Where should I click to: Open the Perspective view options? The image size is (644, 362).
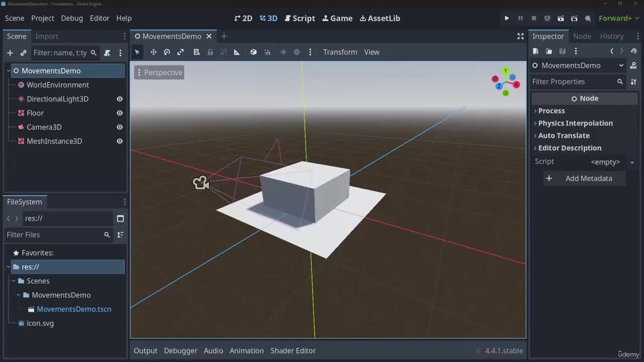pos(159,72)
